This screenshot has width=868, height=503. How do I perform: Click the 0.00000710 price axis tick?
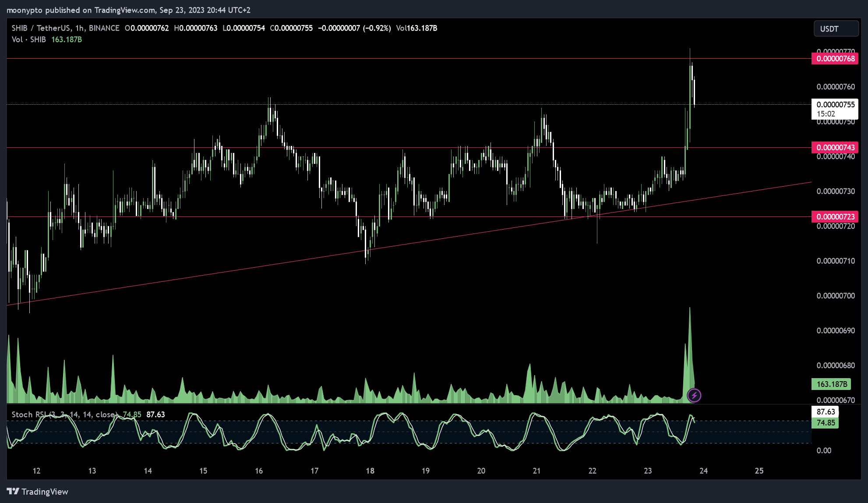click(836, 261)
